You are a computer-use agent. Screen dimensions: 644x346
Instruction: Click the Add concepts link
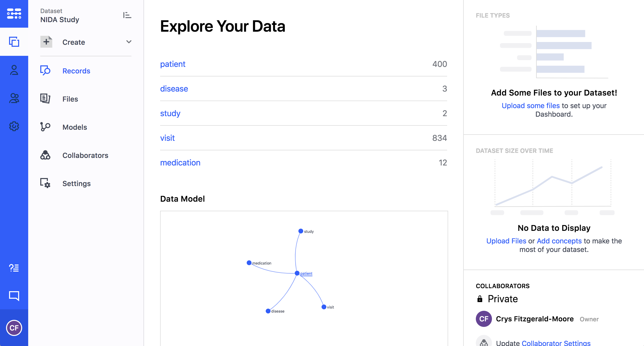point(559,241)
